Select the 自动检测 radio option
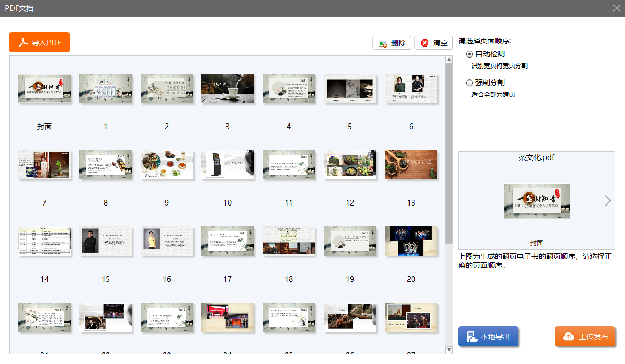Image resolution: width=625 pixels, height=364 pixels. [469, 54]
